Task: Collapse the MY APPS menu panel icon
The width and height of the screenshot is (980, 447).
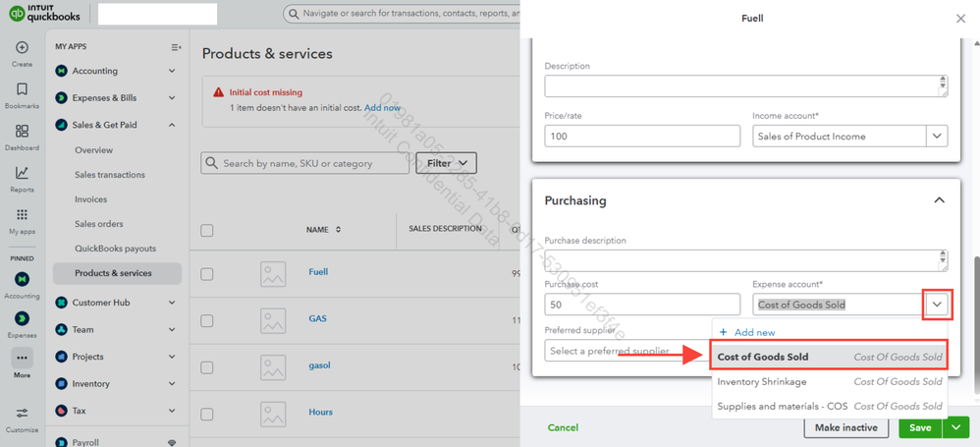Action: tap(176, 47)
